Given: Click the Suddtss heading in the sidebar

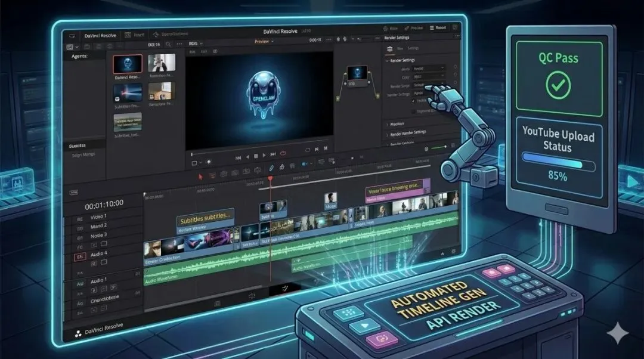Looking at the screenshot, I should tap(77, 146).
